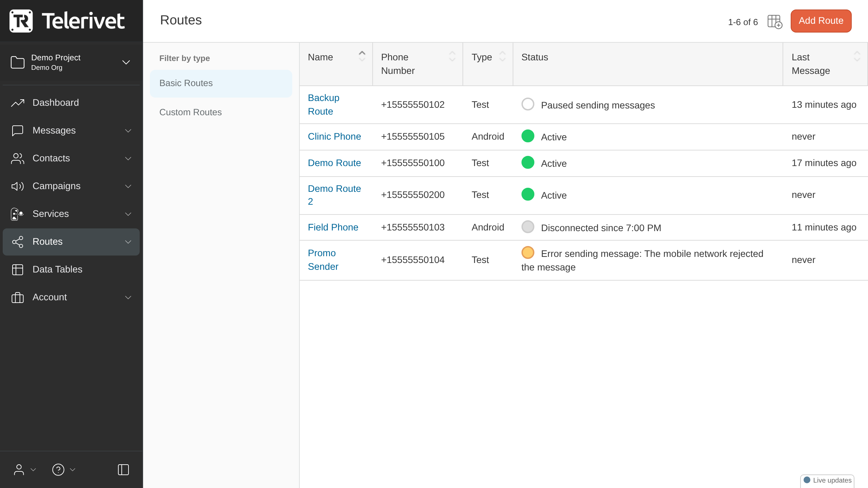Click the Telerivet logo icon
The height and width of the screenshot is (488, 868).
tap(21, 21)
